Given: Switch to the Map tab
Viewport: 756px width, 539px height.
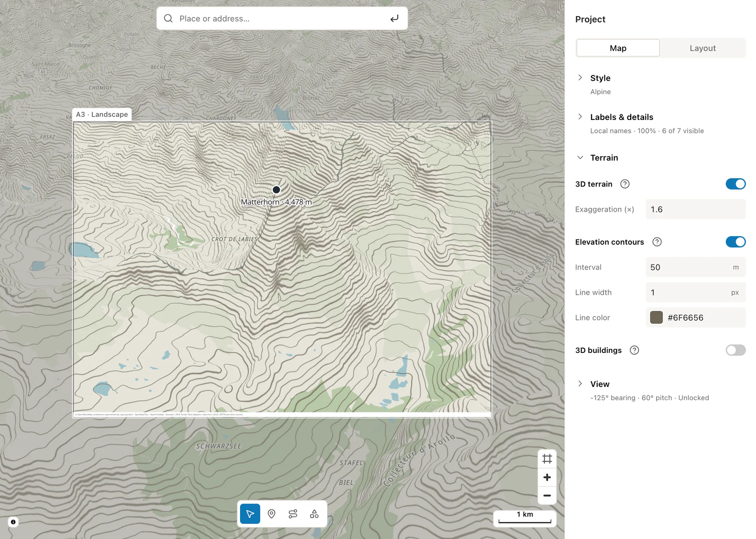Looking at the screenshot, I should [x=618, y=48].
